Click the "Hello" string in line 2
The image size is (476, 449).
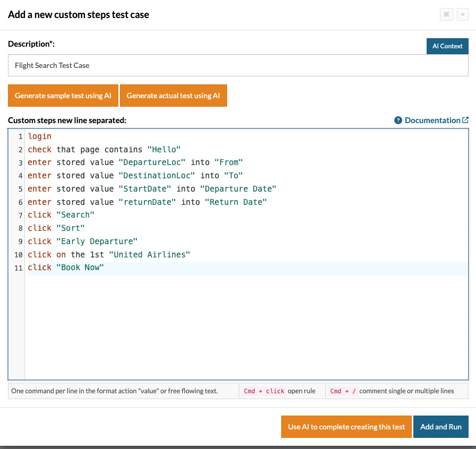tap(164, 150)
